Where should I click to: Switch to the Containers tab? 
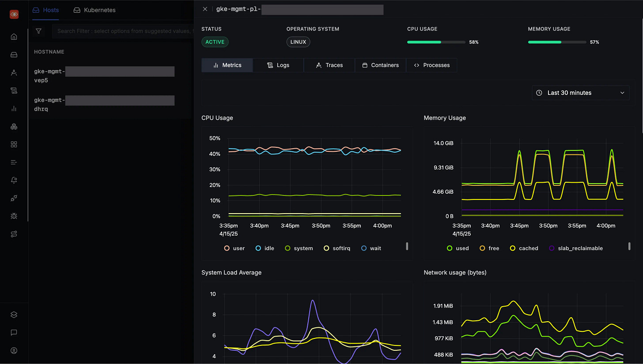[380, 65]
